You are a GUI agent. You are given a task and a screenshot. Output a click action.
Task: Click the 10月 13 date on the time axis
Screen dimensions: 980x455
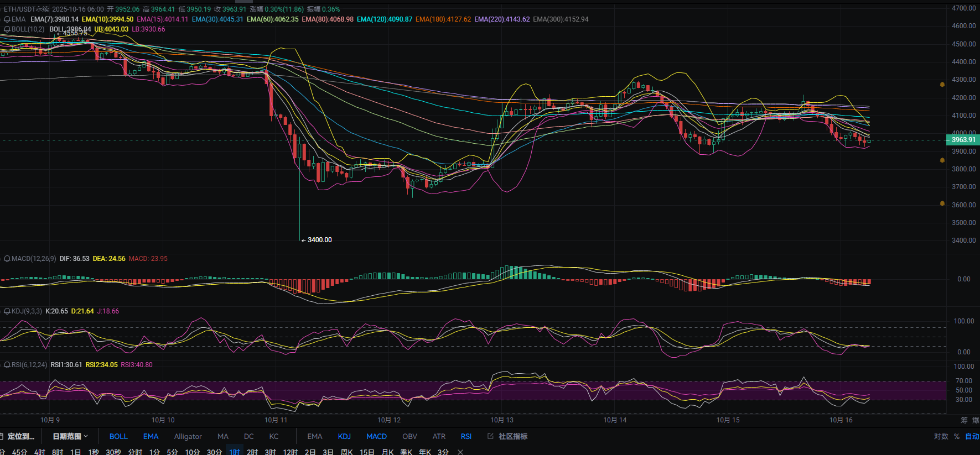coord(502,420)
